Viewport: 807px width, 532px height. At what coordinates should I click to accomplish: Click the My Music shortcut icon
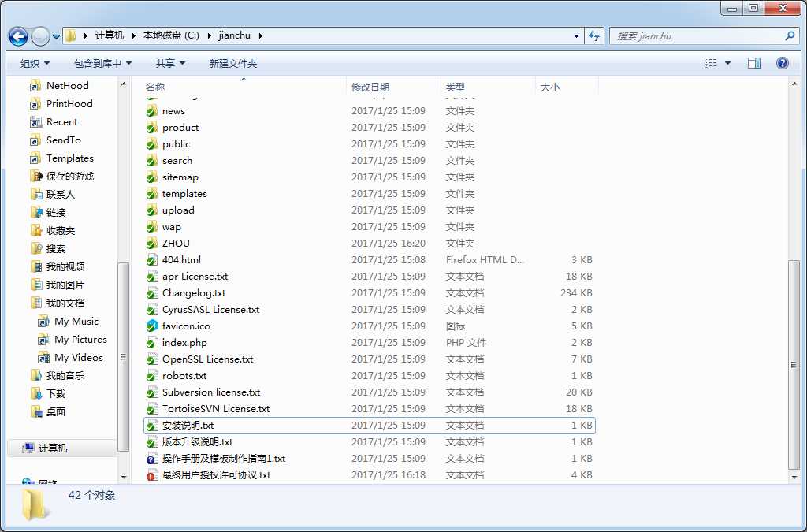44,322
